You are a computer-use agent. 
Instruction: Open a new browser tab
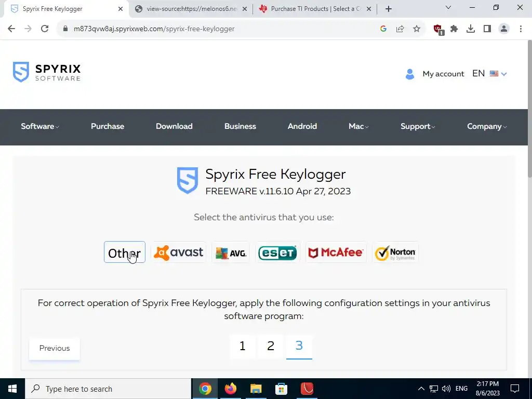[x=389, y=9]
